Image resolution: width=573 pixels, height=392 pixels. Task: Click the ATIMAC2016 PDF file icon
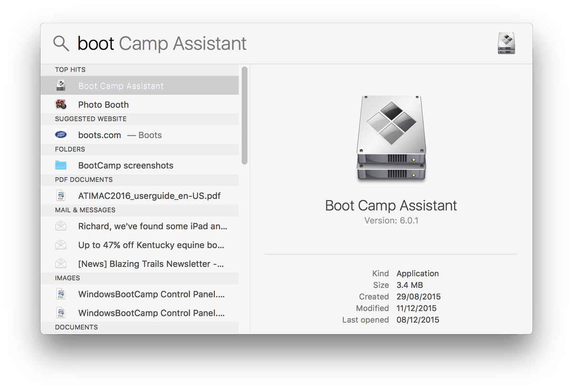61,196
